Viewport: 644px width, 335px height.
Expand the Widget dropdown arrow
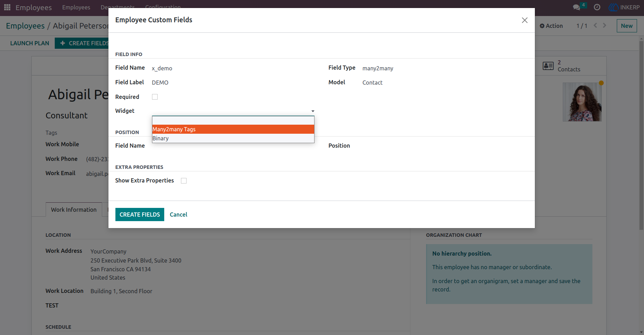pyautogui.click(x=313, y=111)
